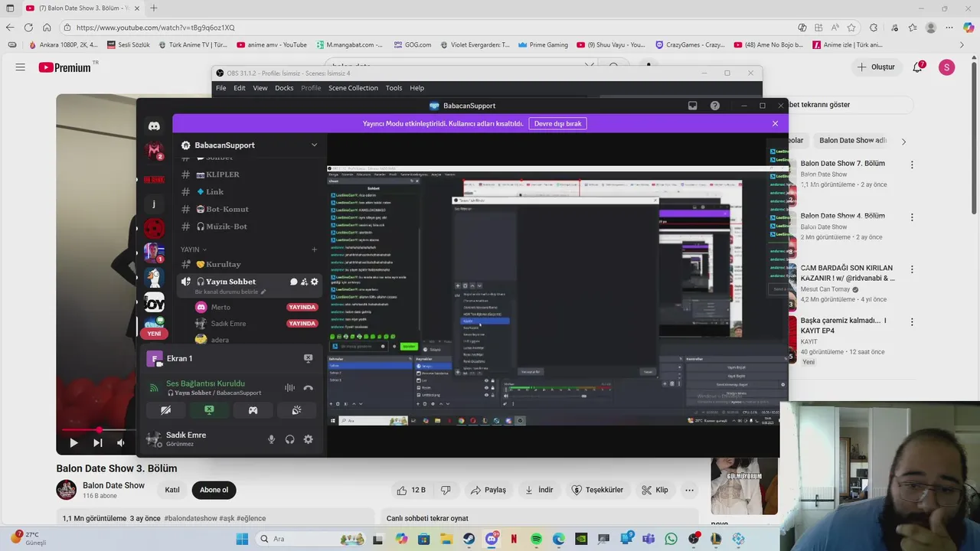Toggle Discord camera on or off
This screenshot has width=980, height=551.
tap(165, 410)
